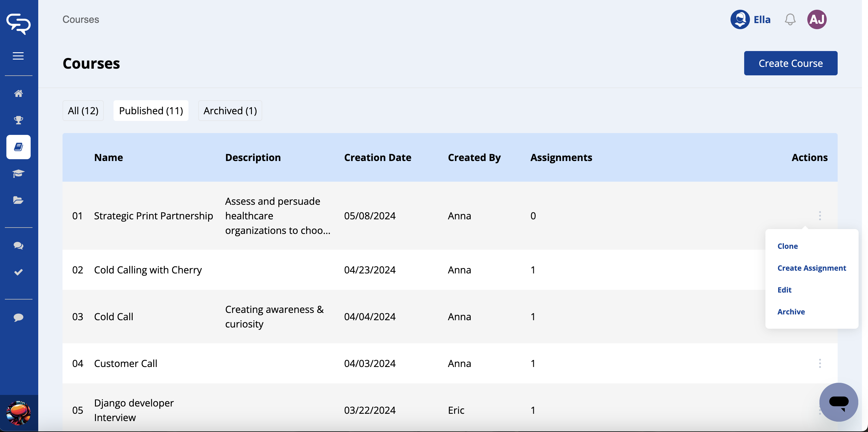Click the Create Course button
The width and height of the screenshot is (868, 432).
point(790,63)
